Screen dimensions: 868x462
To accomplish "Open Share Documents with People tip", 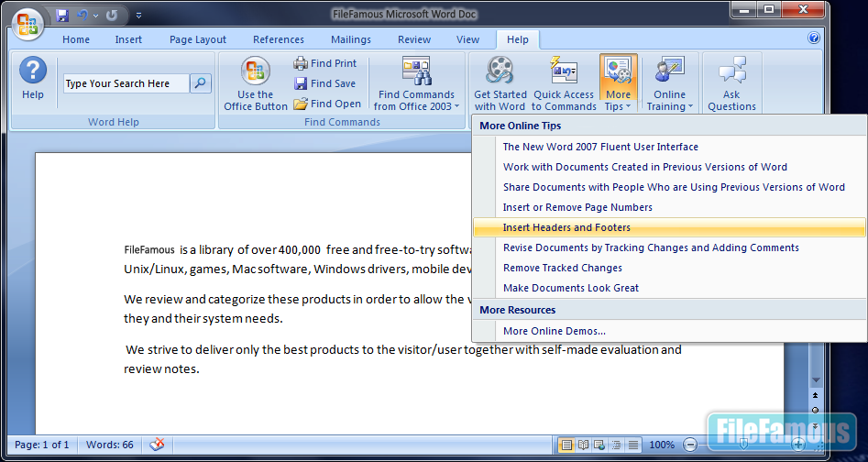I will 669,187.
